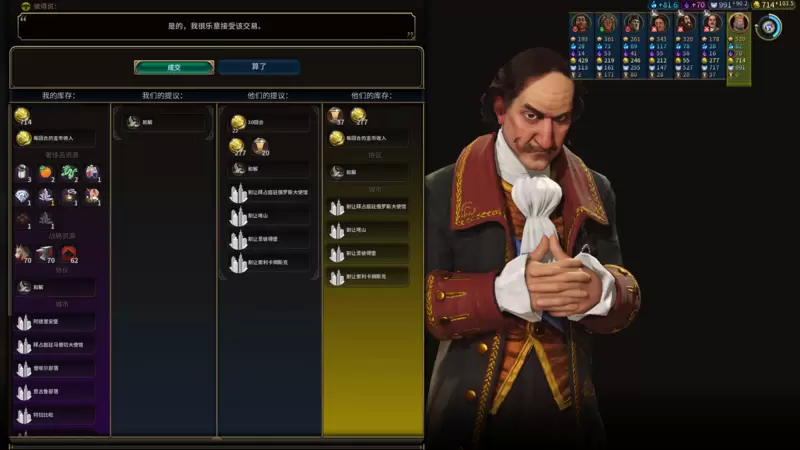Remove 和解 peace item from our offer
800x450 pixels.
tap(163, 122)
